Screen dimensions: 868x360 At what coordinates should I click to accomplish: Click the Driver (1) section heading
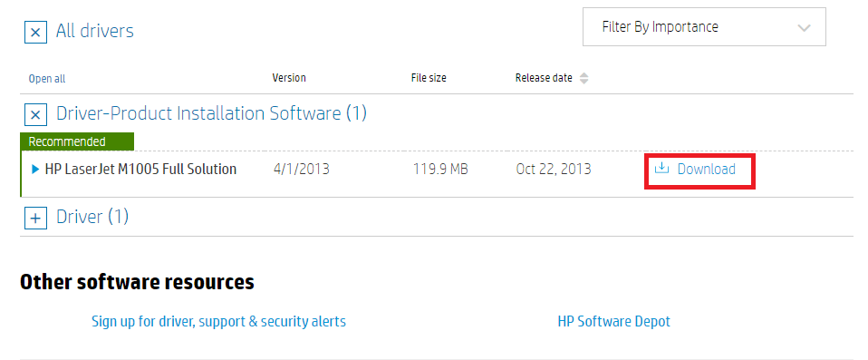click(92, 217)
